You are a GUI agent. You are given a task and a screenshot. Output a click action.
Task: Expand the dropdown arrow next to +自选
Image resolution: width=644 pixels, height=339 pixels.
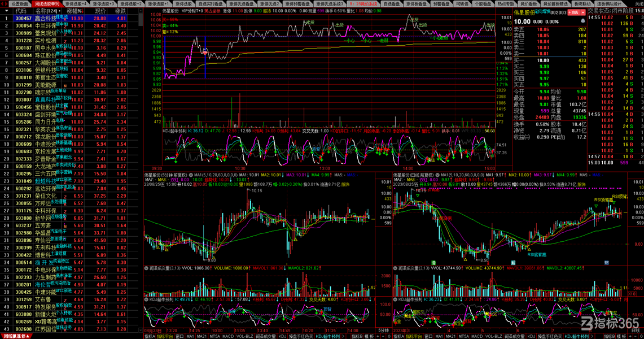pyautogui.click(x=583, y=13)
